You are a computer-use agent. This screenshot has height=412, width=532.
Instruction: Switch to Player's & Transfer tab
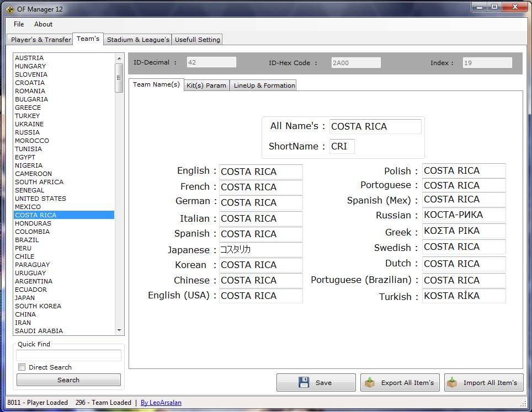[x=41, y=40]
